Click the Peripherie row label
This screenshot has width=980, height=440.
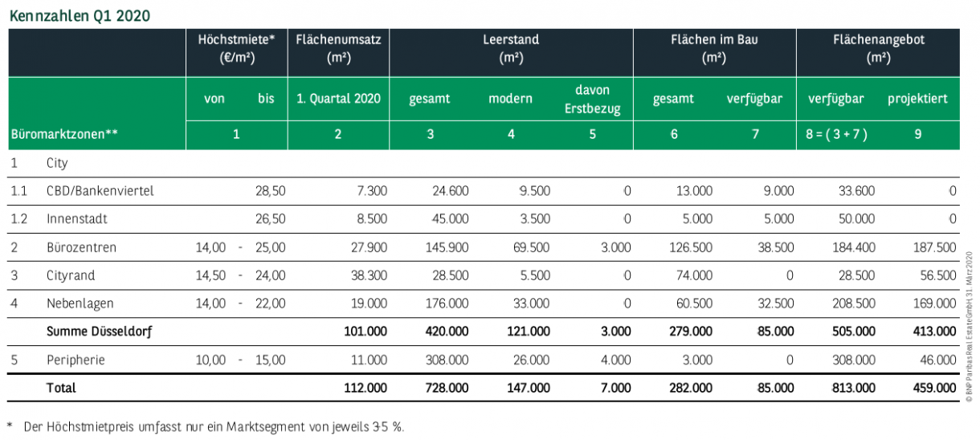click(x=76, y=360)
